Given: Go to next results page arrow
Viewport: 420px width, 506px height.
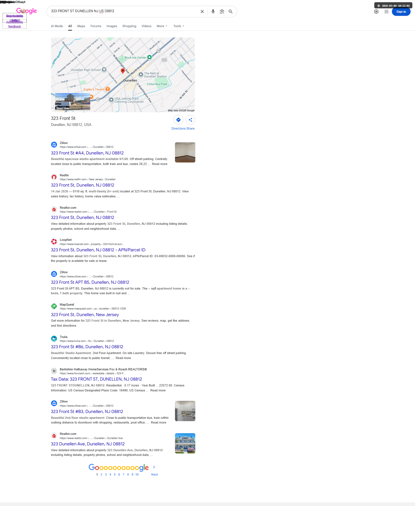Looking at the screenshot, I should pyautogui.click(x=154, y=467).
